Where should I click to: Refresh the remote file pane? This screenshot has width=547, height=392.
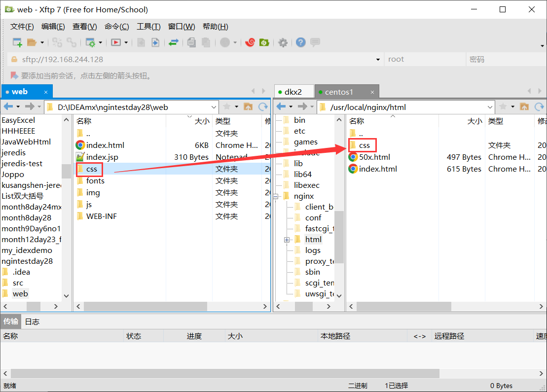[539, 107]
